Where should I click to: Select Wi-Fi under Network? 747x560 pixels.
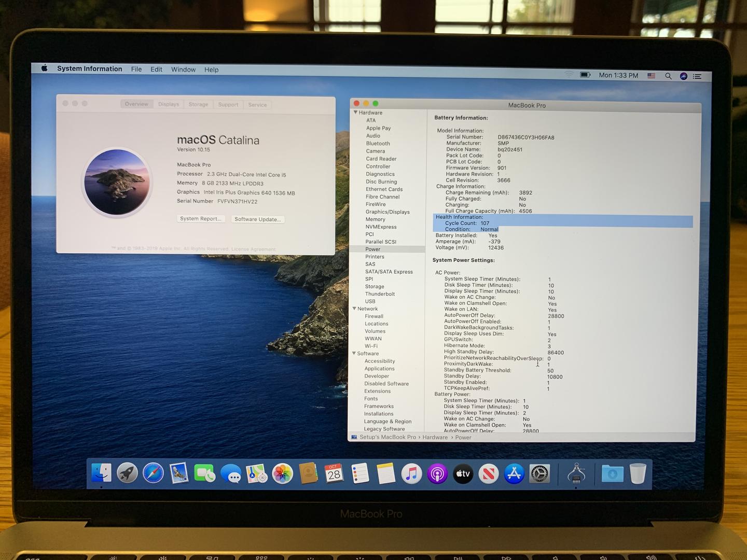[371, 346]
